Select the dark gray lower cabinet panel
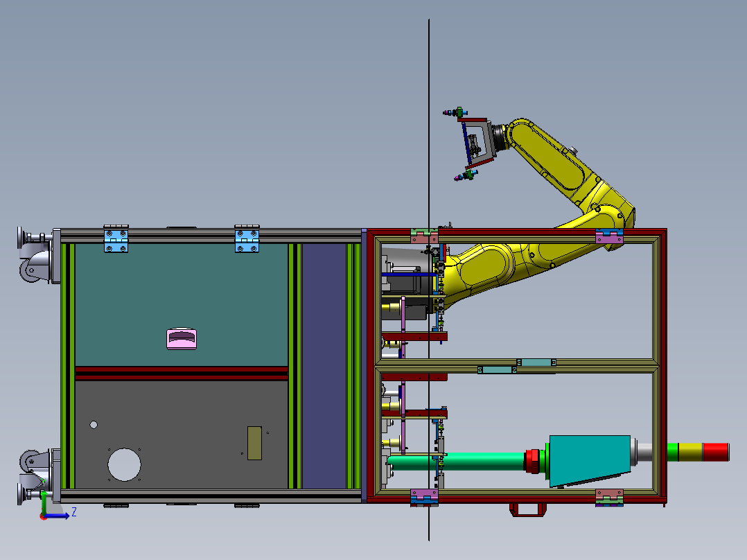Screen dimensions: 747x560 [181, 435]
